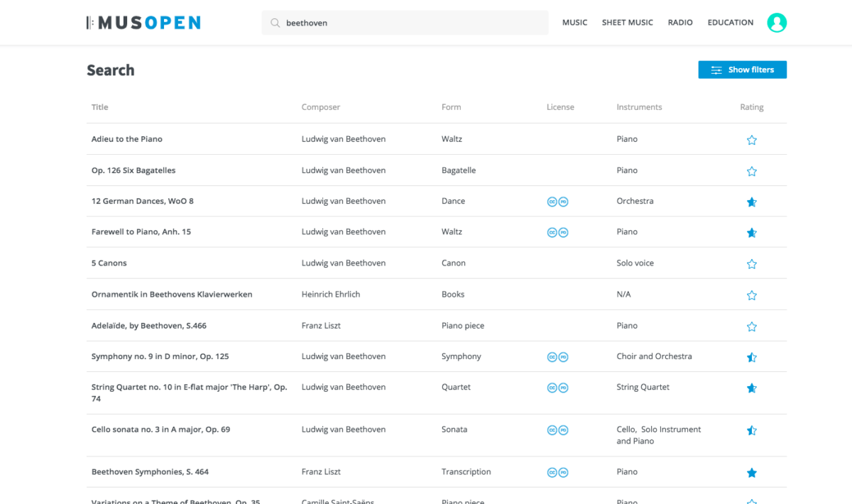Click the rating star for Beethoven Symphonies, S. 464
852x504 pixels.
coord(752,472)
